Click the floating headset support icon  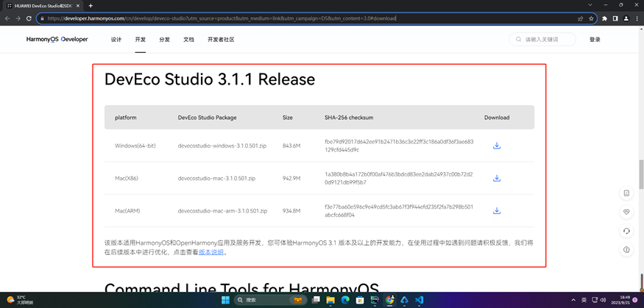[626, 231]
